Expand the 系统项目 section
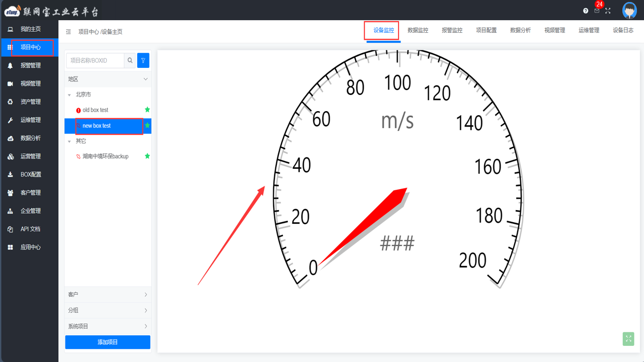The height and width of the screenshot is (362, 644). [x=108, y=326]
